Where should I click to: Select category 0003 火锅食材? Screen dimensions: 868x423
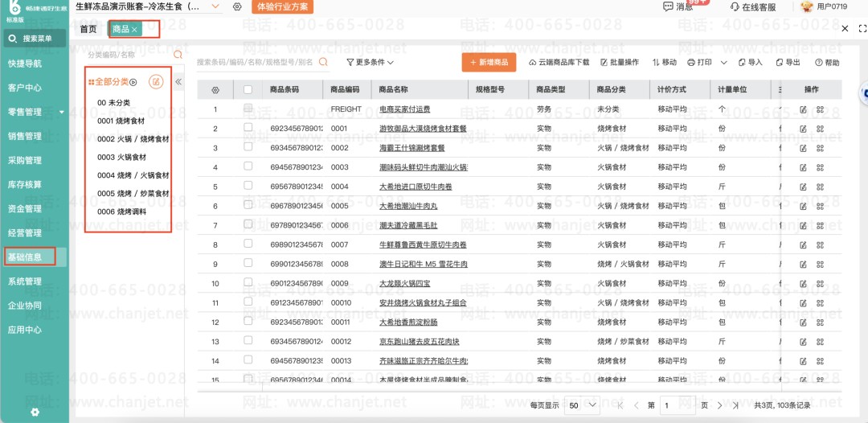click(x=122, y=158)
